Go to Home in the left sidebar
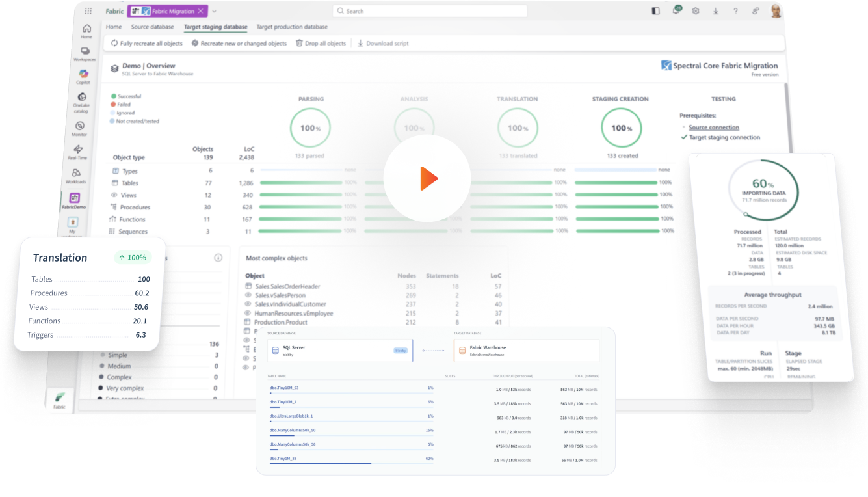Image resolution: width=868 pixels, height=497 pixels. coord(86,31)
